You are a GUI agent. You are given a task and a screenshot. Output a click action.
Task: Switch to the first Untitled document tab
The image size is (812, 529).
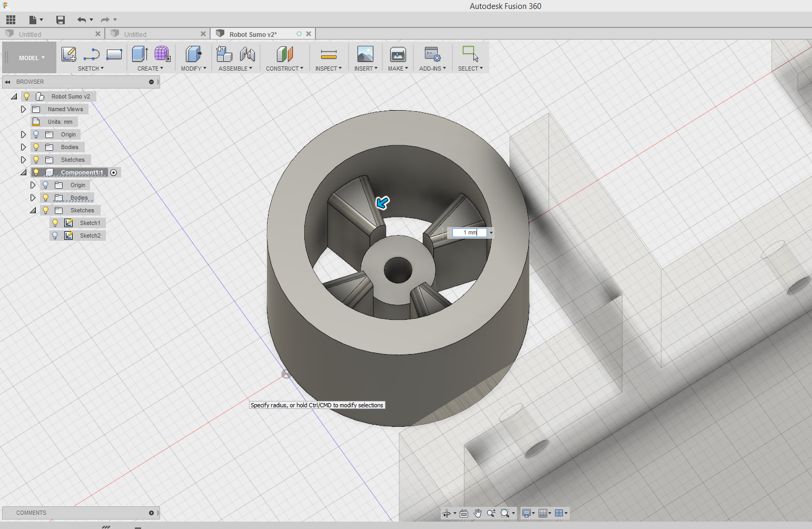(53, 33)
